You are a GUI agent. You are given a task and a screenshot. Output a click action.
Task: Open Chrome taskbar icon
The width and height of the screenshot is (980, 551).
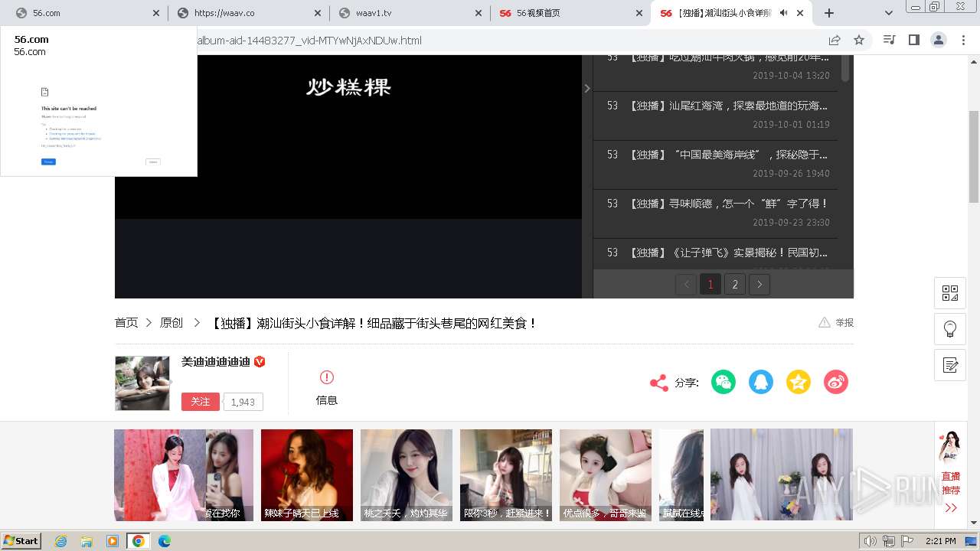pyautogui.click(x=139, y=541)
